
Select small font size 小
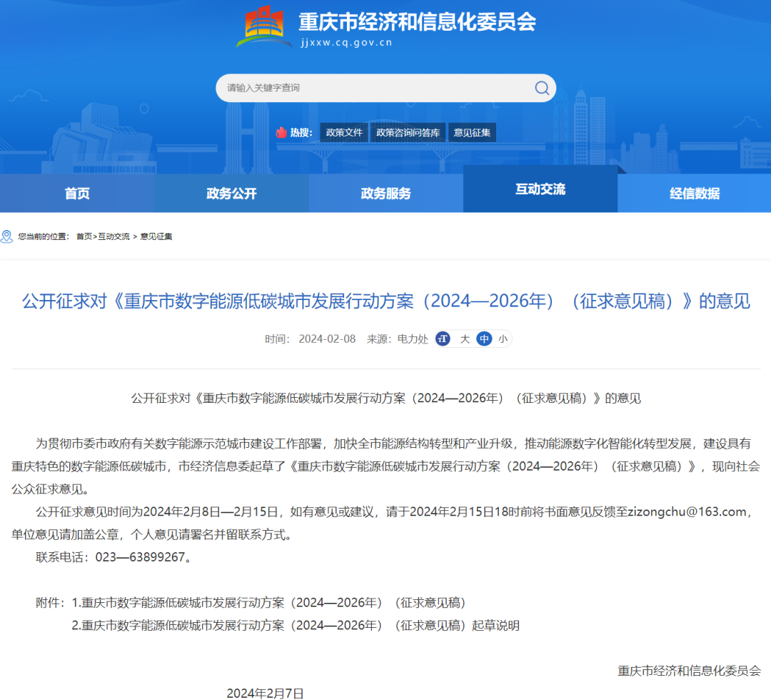[x=503, y=339]
